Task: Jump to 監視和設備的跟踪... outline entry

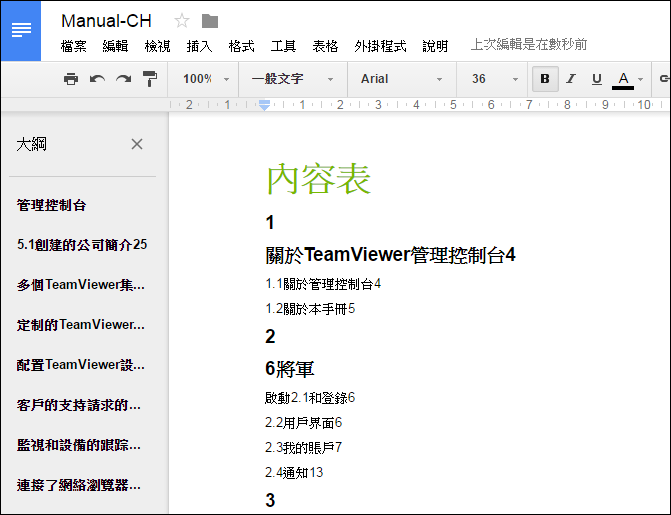Action: pos(78,445)
